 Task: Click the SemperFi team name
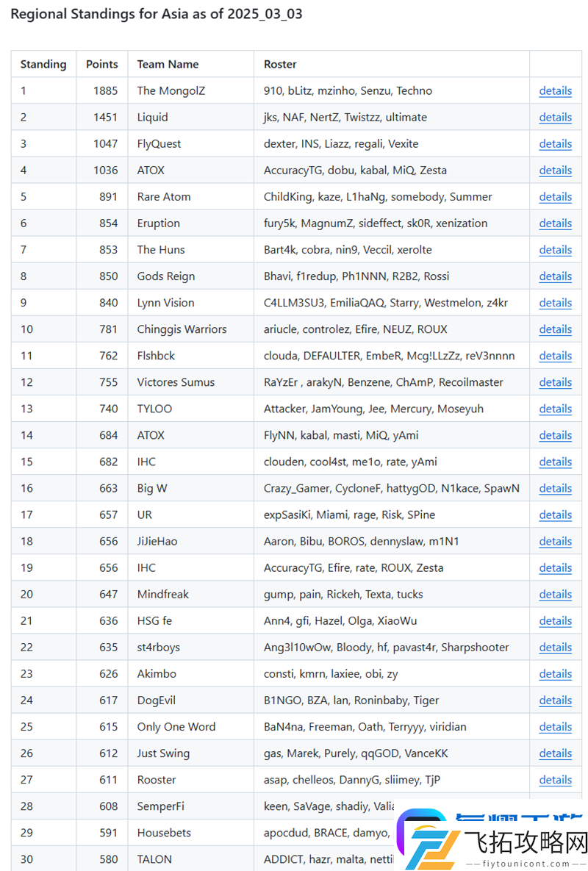160,806
